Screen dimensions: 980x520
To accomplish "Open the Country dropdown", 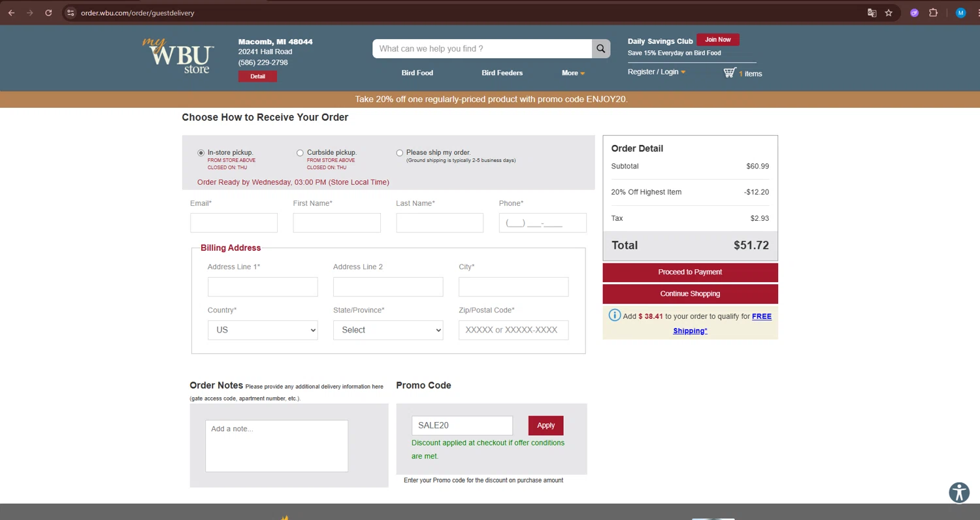I will (263, 330).
